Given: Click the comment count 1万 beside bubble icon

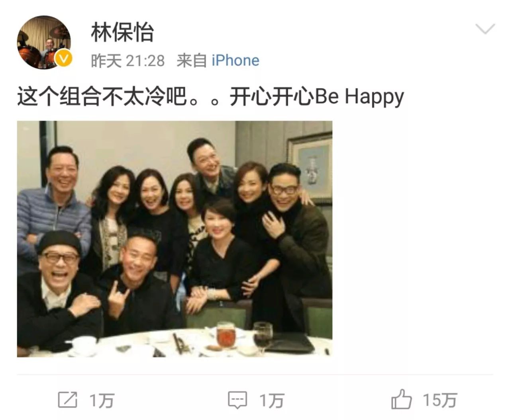Looking at the screenshot, I should pyautogui.click(x=272, y=400).
